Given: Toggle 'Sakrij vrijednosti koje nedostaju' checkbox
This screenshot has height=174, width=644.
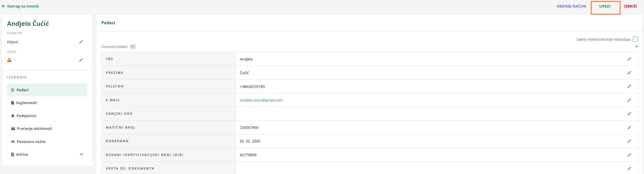Looking at the screenshot, I should click(x=635, y=39).
